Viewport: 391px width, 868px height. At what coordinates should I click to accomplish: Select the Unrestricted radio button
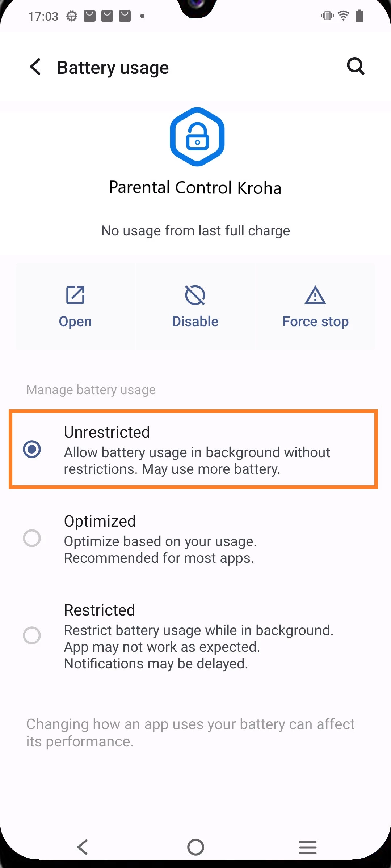pos(32,449)
